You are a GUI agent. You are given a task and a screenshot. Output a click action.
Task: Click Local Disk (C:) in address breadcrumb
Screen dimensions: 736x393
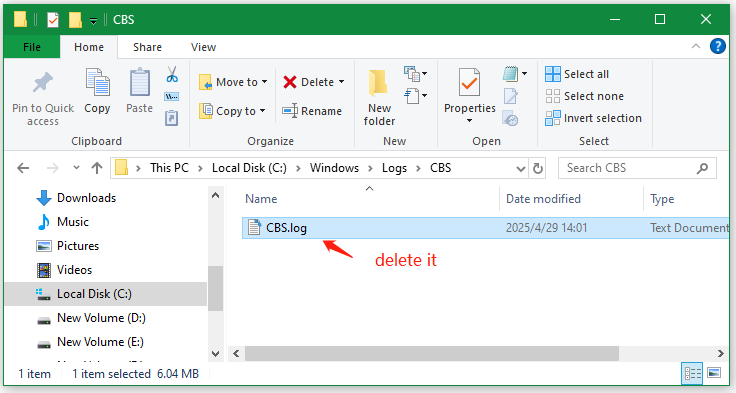pyautogui.click(x=249, y=168)
